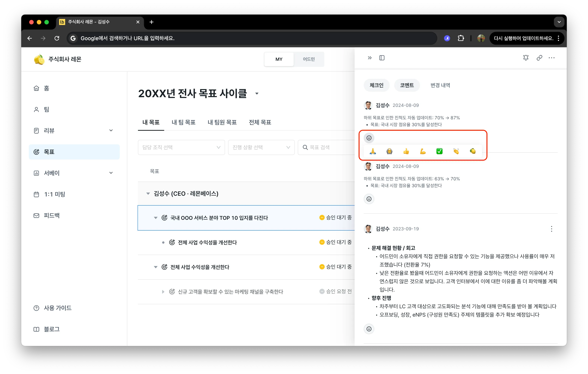Open emoji picker under 63% → 70% update
The width and height of the screenshot is (588, 374).
[369, 199]
